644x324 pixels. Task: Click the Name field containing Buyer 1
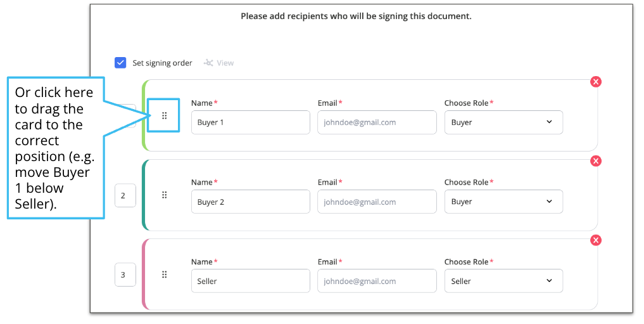coord(251,122)
